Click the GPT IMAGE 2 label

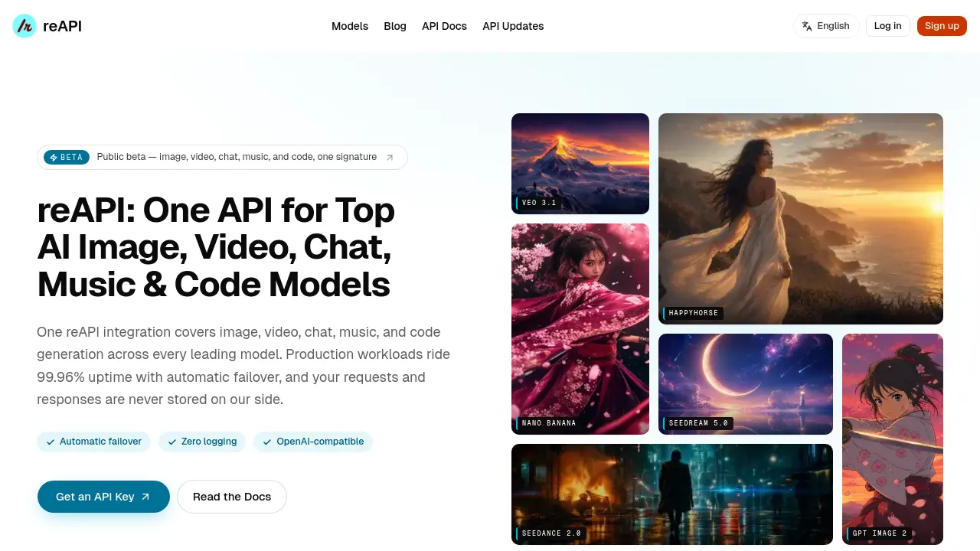[x=879, y=533]
